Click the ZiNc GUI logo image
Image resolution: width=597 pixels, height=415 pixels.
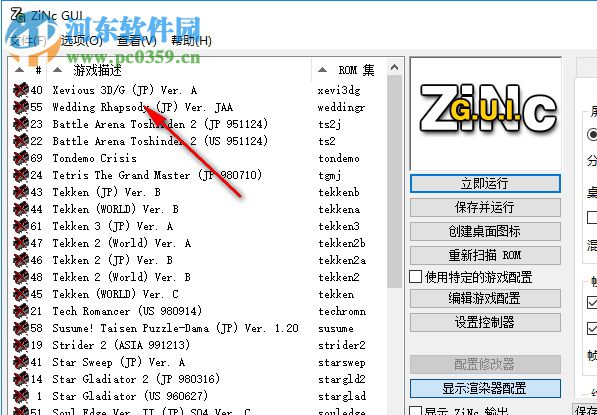click(x=486, y=113)
